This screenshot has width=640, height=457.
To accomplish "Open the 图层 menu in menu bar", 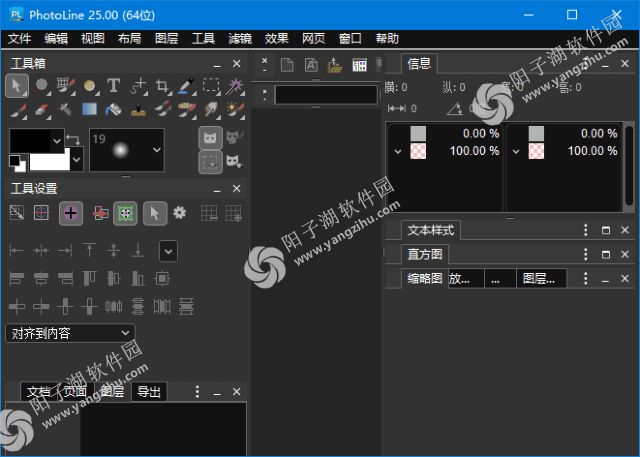I will click(167, 38).
